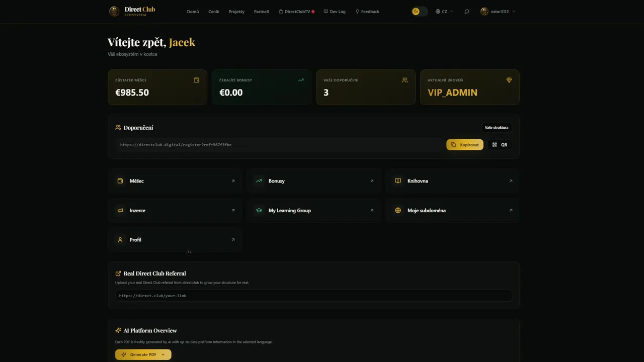Click the Direct Club logo emblem

coord(114,12)
